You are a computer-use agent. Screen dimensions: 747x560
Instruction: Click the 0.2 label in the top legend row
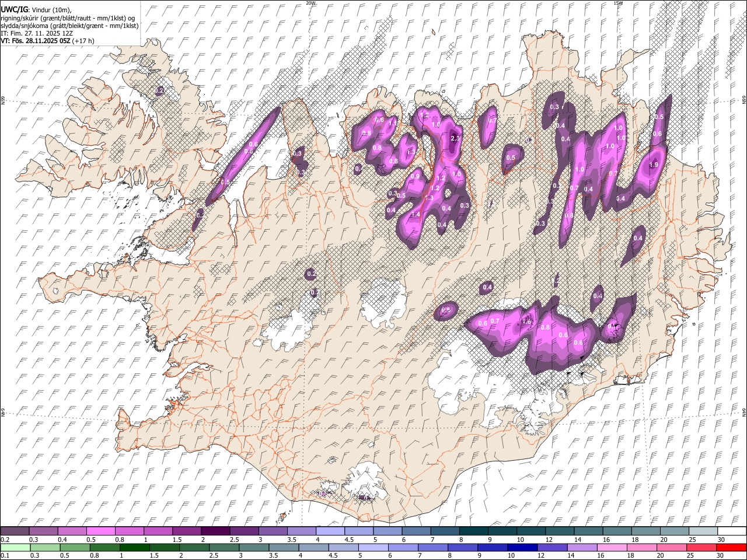click(x=5, y=540)
